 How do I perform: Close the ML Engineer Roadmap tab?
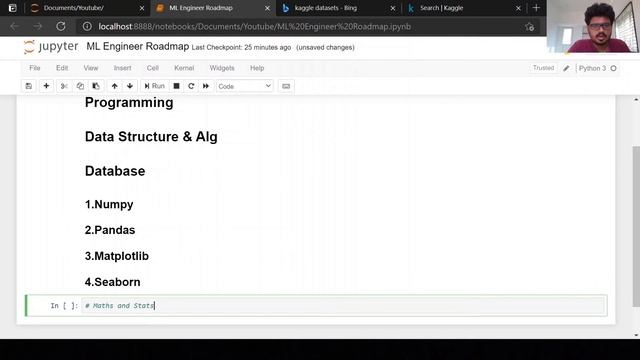tap(267, 8)
